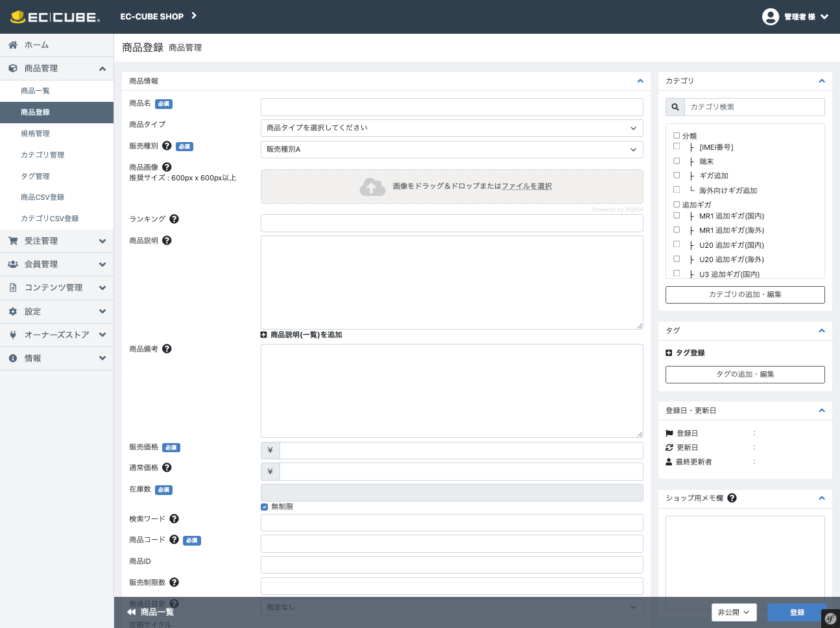Collapse the タグ panel
The image size is (840, 628).
point(822,331)
